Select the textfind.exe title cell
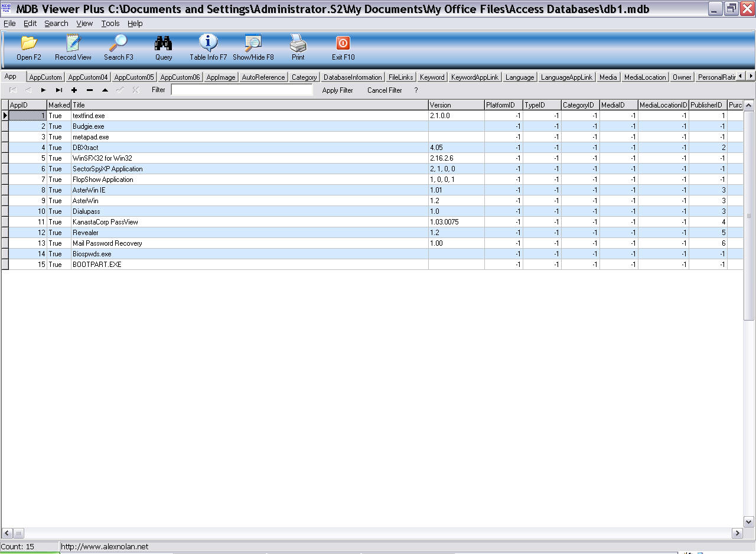Viewport: 756px width, 554px height. 250,116
